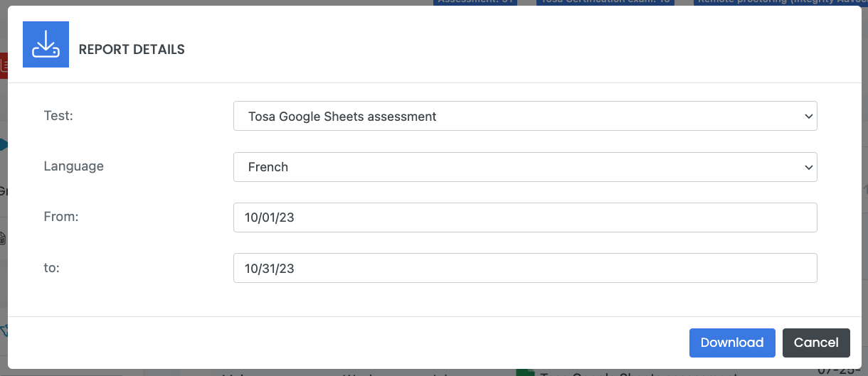868x376 pixels.
Task: Click the Tosa Certification exam badge above the dialog
Action: tap(605, 2)
